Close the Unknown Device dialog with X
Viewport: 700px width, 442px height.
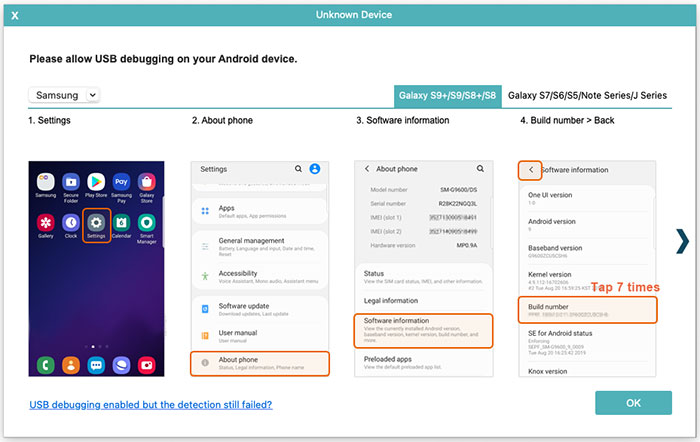click(x=15, y=16)
